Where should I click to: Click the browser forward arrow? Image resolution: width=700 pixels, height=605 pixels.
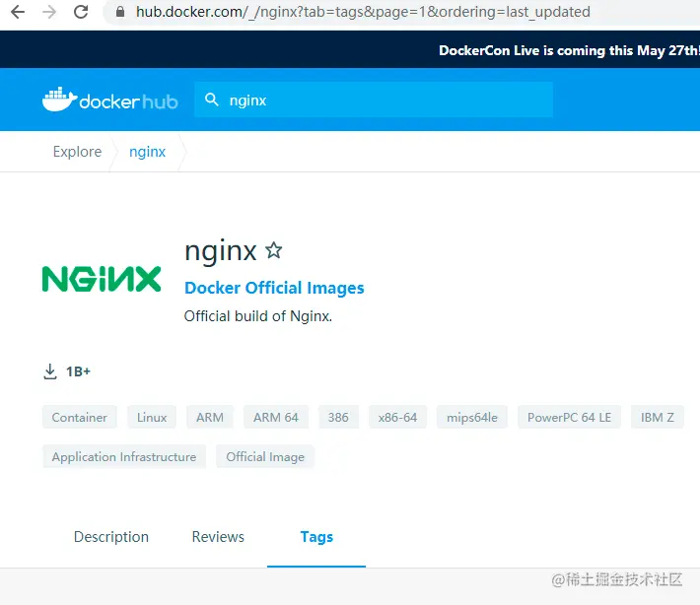(x=49, y=12)
